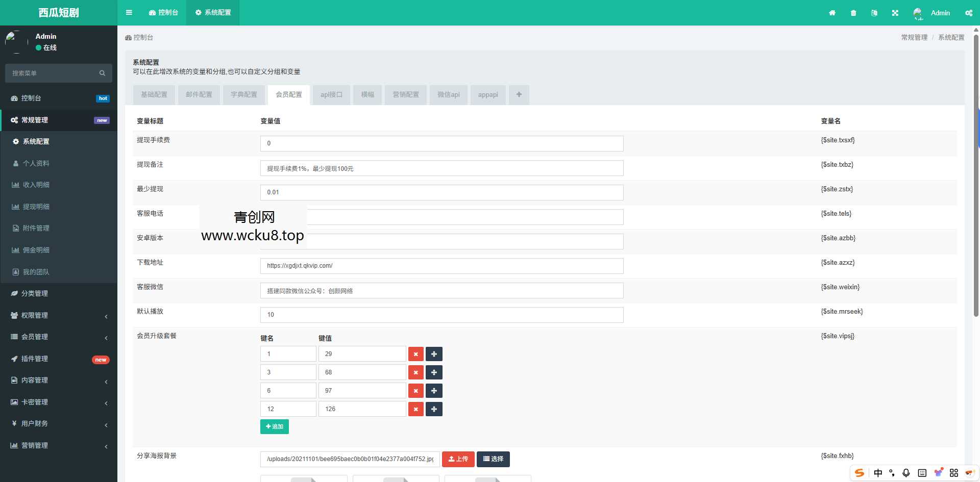Viewport: 980px width, 482px height.
Task: Click the home icon in top bar
Action: [832, 13]
